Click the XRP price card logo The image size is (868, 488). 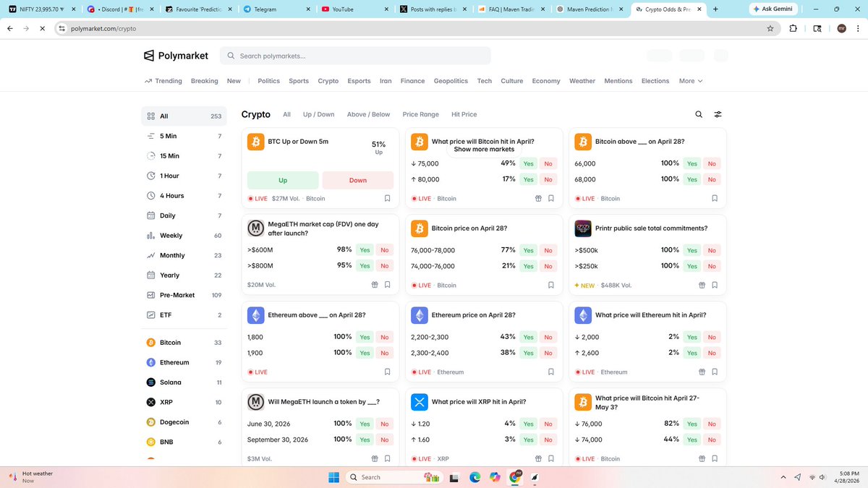pyautogui.click(x=420, y=402)
